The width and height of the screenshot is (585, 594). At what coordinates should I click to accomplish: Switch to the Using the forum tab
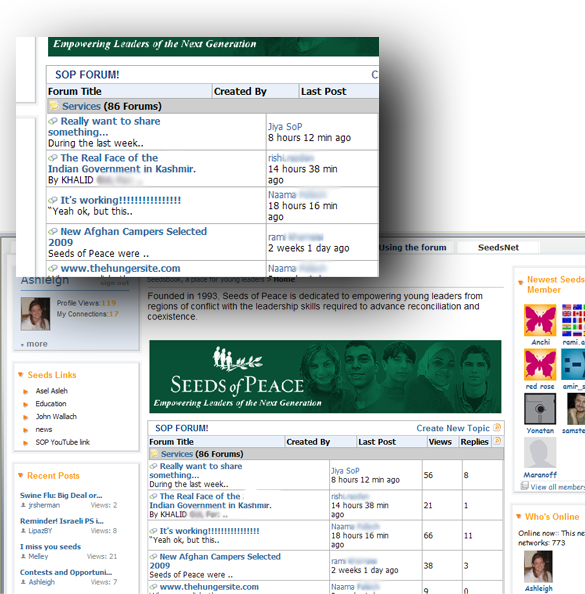click(x=413, y=247)
